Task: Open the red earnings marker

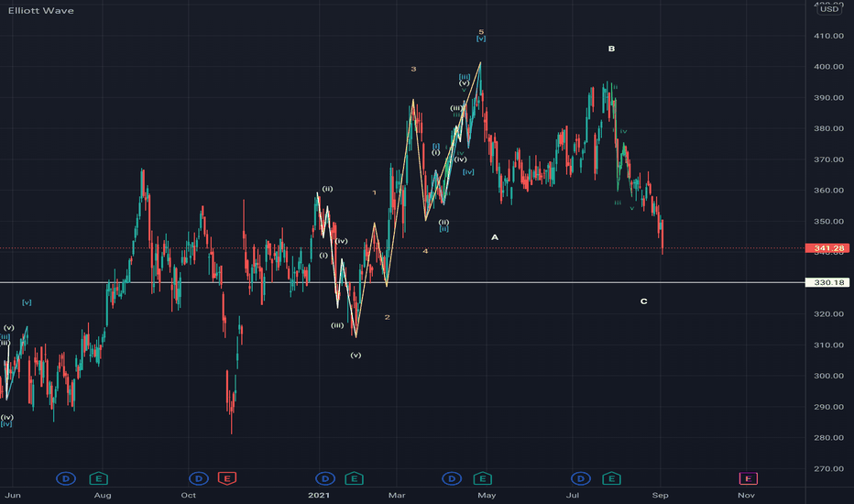Action: click(x=227, y=479)
